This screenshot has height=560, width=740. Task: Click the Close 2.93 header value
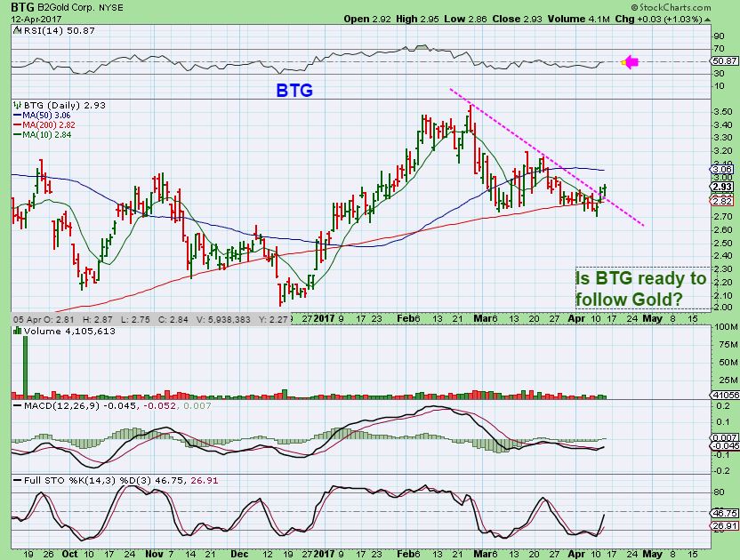pyautogui.click(x=518, y=20)
